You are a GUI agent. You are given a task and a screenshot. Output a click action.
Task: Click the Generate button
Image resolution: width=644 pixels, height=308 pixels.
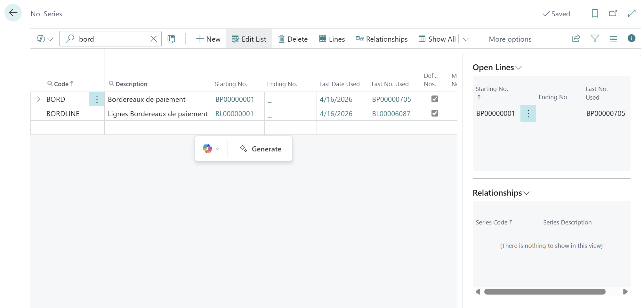tap(261, 149)
